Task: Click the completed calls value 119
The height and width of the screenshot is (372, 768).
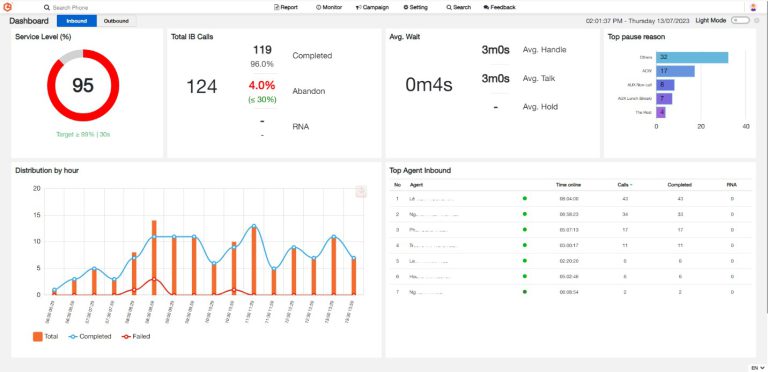Action: click(262, 50)
